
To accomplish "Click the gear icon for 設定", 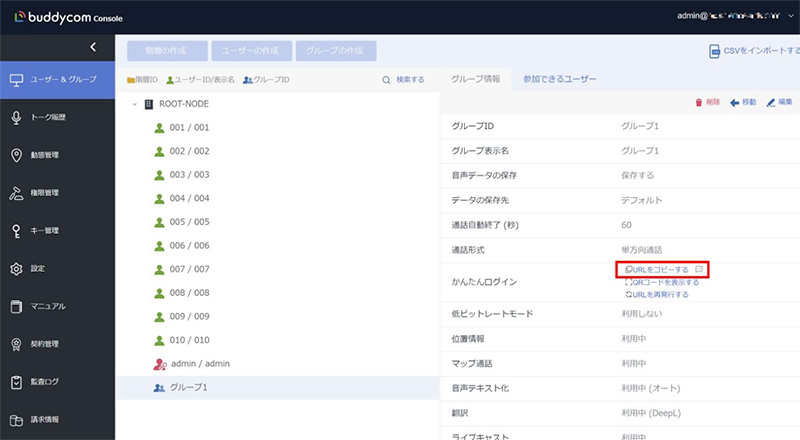I will pos(16,268).
